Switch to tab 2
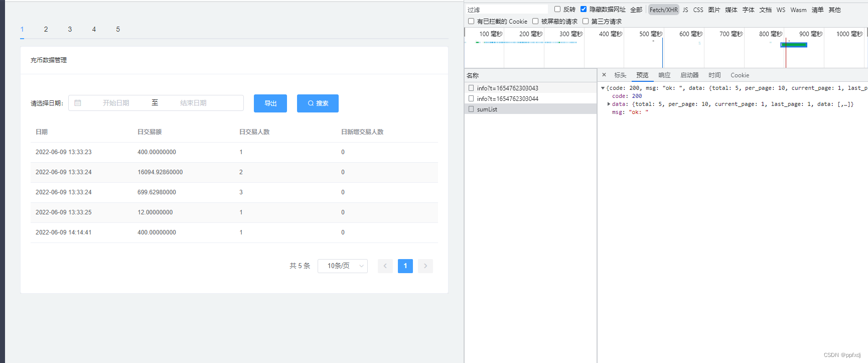868x363 pixels. 46,29
